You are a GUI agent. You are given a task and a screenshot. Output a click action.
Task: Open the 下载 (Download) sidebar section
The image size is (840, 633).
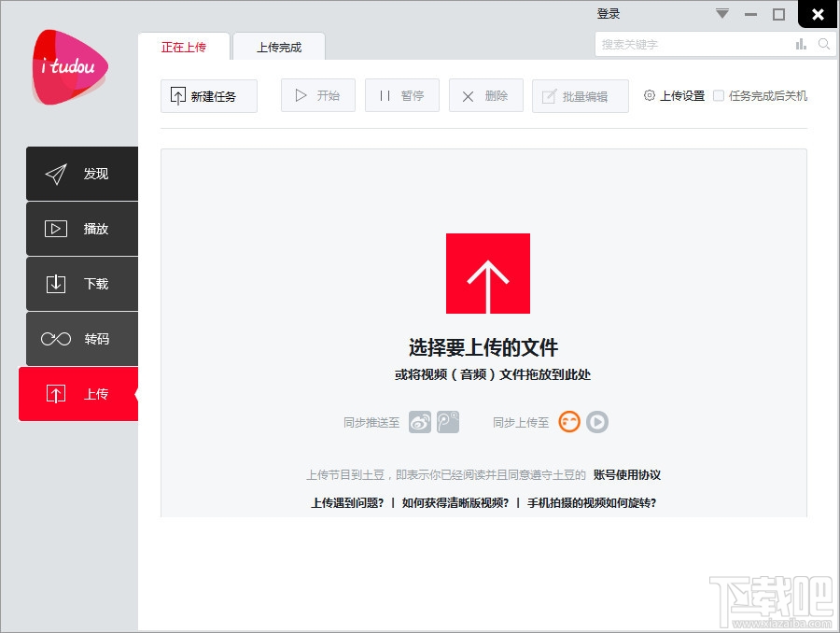click(82, 284)
